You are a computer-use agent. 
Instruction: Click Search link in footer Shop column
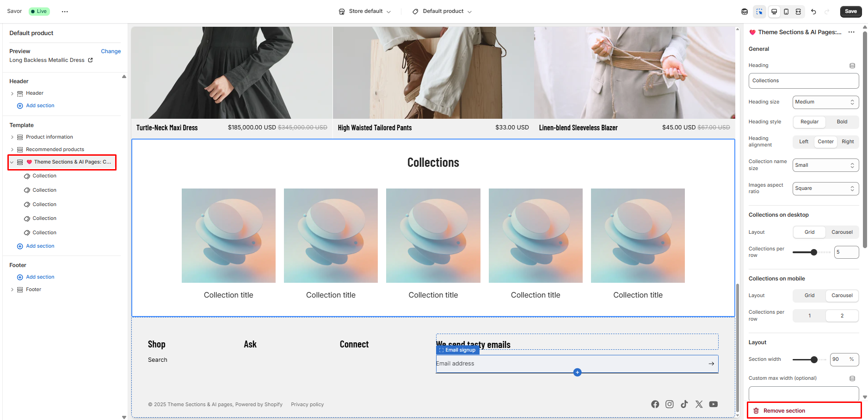tap(158, 360)
